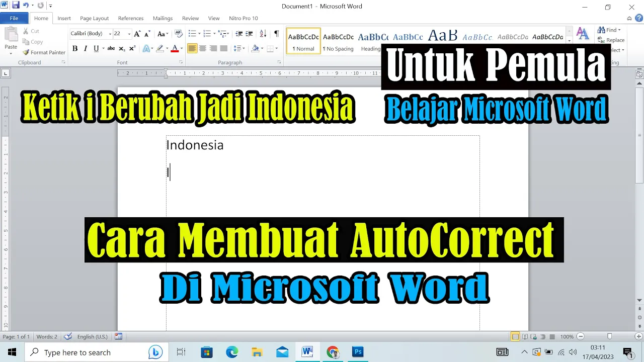Open the Mailings tab
Image resolution: width=644 pixels, height=362 pixels.
[163, 18]
